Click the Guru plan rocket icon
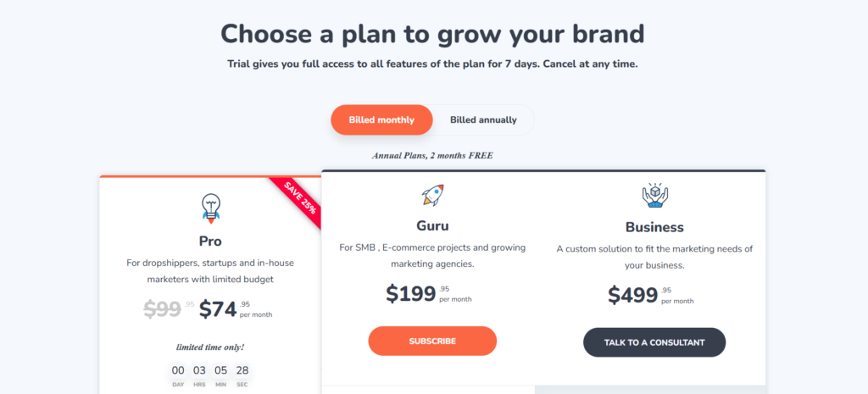868x394 pixels. pos(432,196)
